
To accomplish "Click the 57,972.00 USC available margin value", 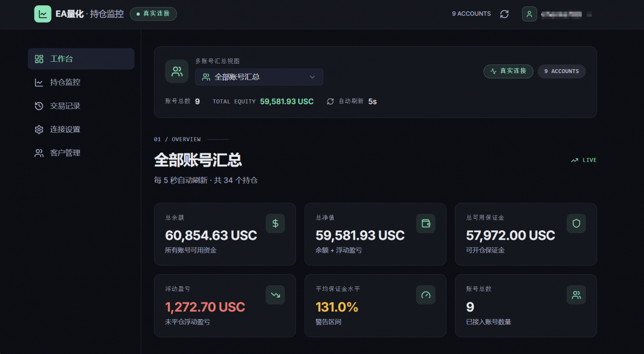I will (510, 235).
